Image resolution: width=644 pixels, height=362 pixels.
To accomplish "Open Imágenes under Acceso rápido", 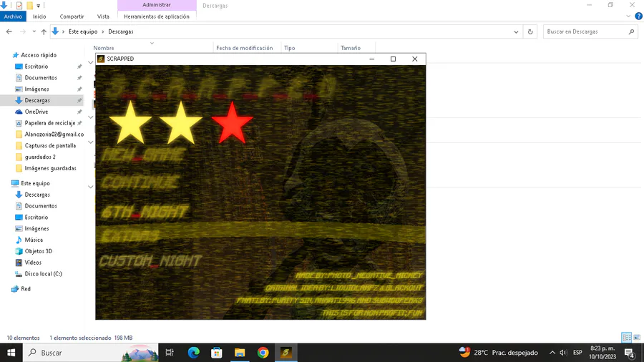I will click(36, 89).
